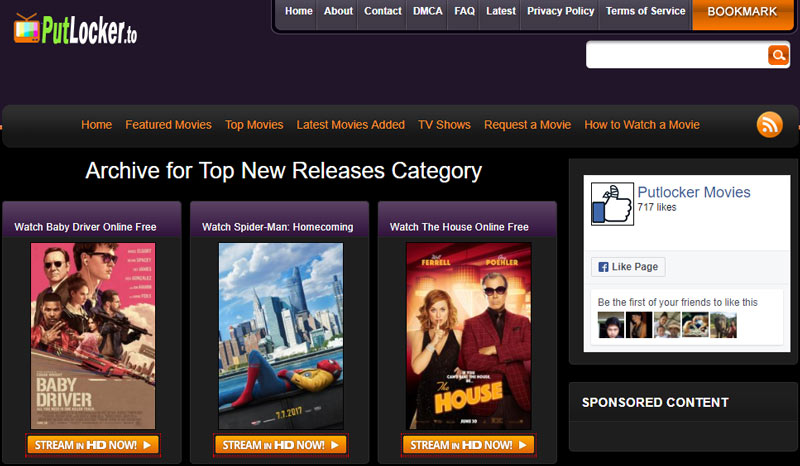Open the orange RSS feed icon
800x466 pixels.
tap(769, 125)
